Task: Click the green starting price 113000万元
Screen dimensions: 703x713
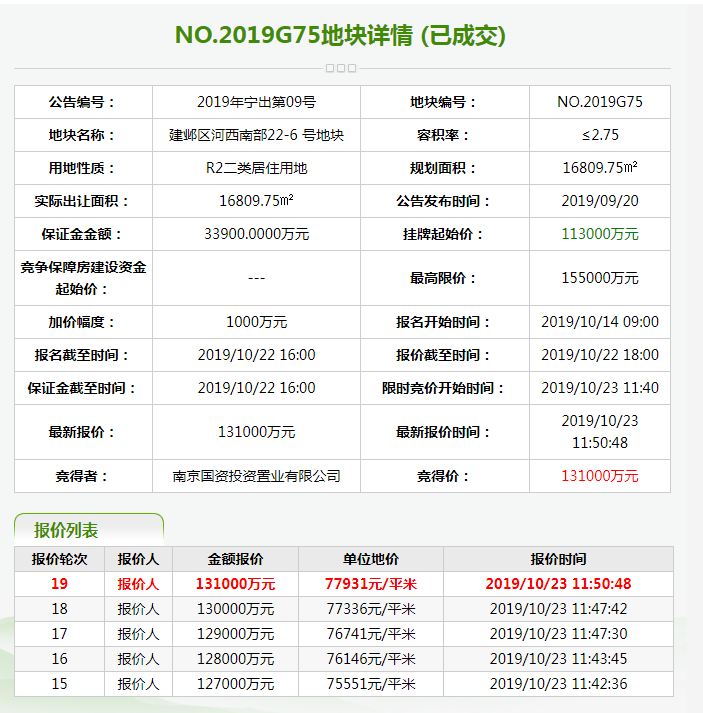Action: 600,234
